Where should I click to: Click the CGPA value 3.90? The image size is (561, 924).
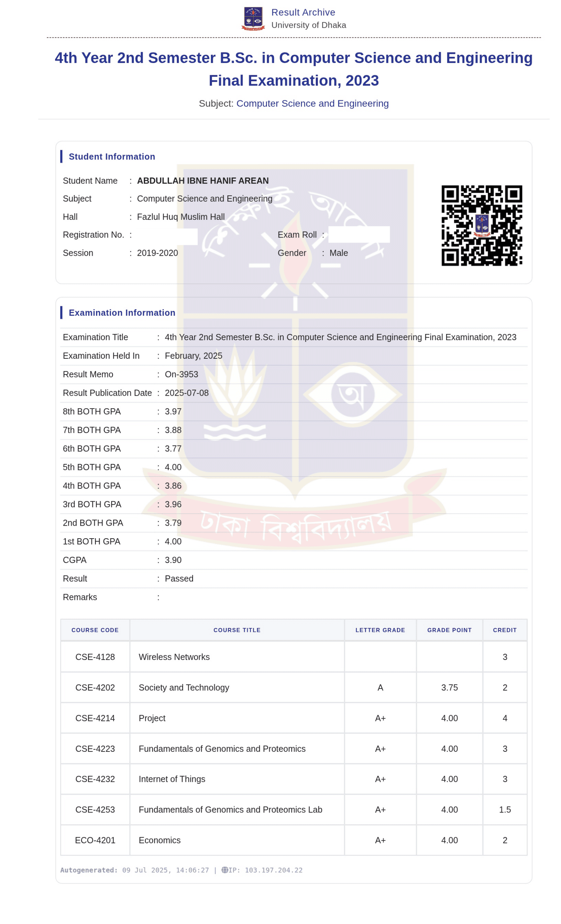tap(173, 560)
